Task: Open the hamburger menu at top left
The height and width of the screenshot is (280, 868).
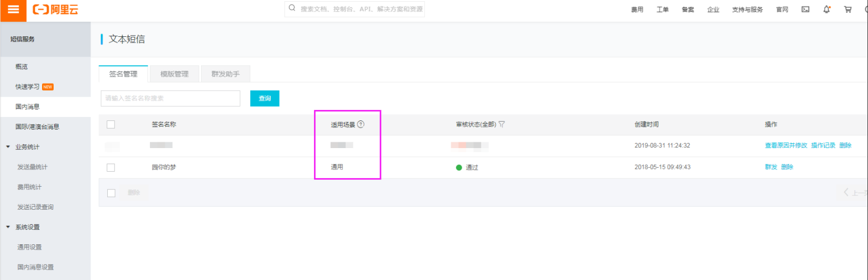Action: pos(13,9)
